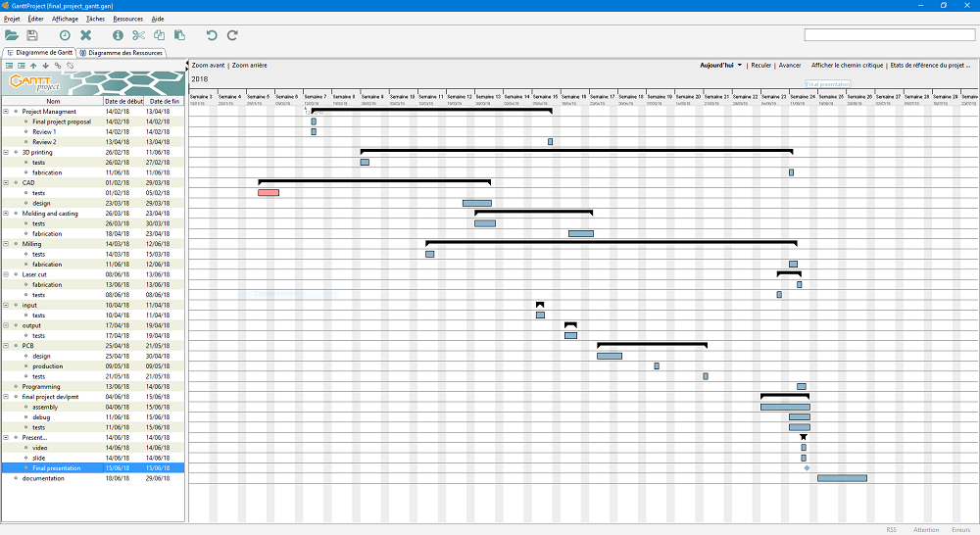Redo the last action
The image size is (980, 535).
(x=232, y=35)
